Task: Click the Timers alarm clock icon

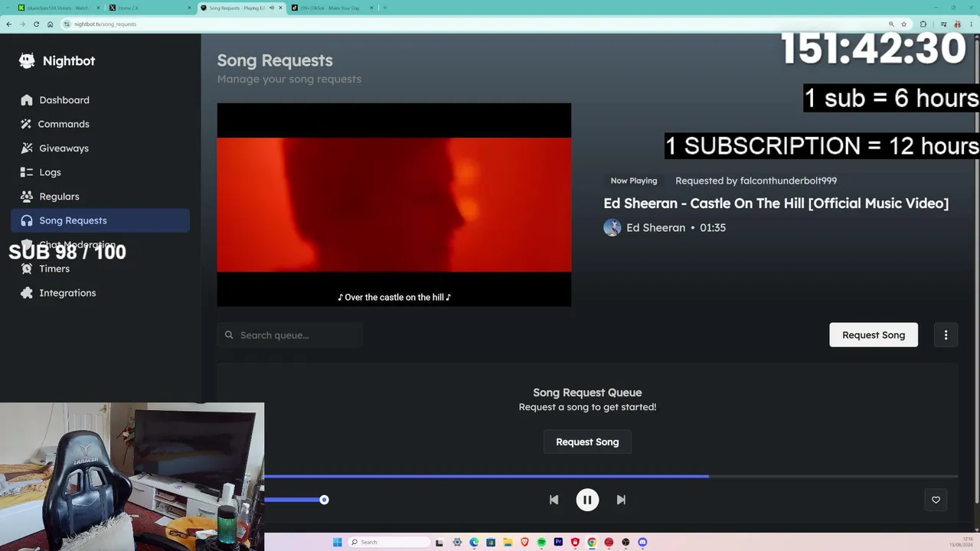Action: tap(27, 269)
